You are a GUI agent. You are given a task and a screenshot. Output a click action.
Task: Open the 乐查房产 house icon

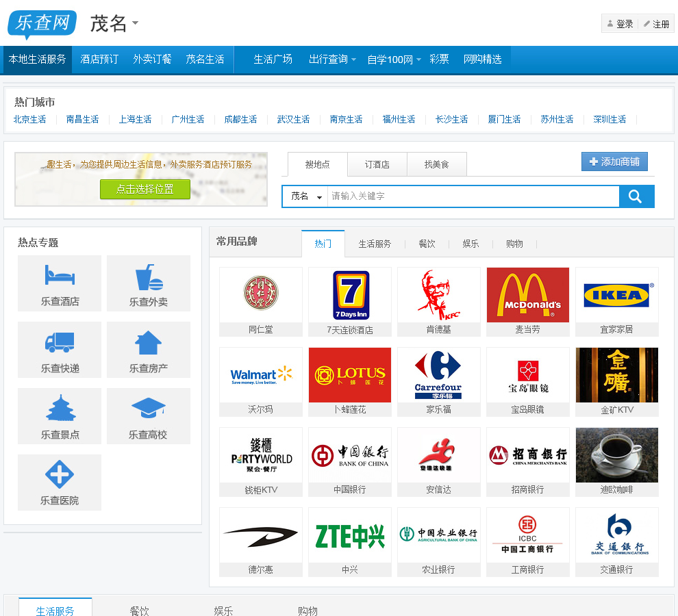[149, 350]
